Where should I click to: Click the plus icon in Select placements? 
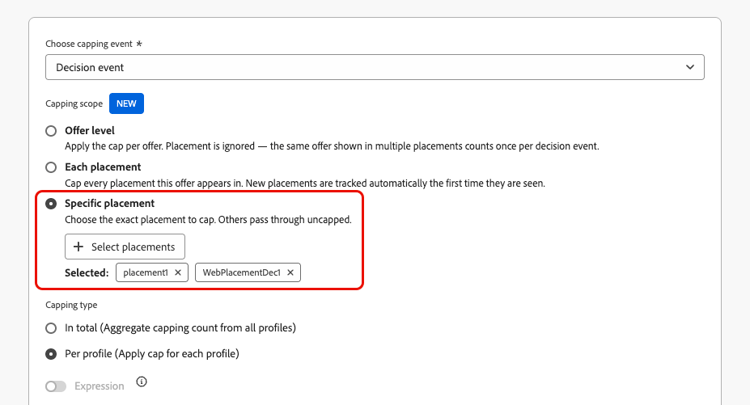pyautogui.click(x=78, y=247)
